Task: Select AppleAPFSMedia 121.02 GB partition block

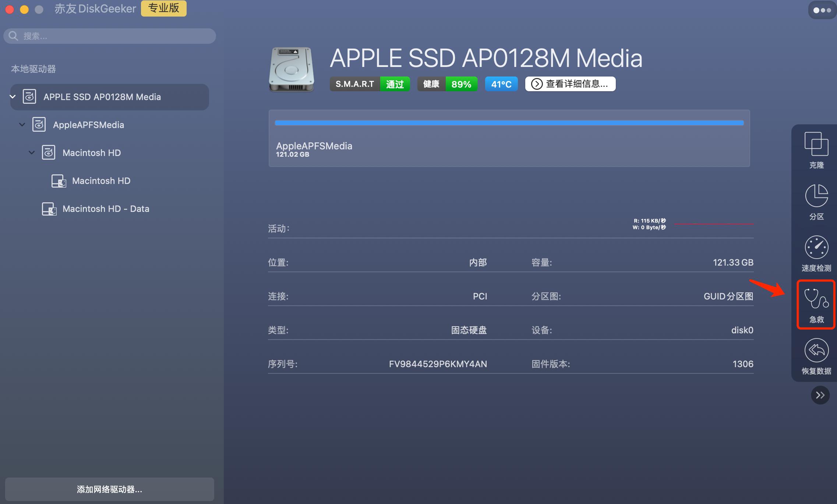Action: pyautogui.click(x=509, y=138)
